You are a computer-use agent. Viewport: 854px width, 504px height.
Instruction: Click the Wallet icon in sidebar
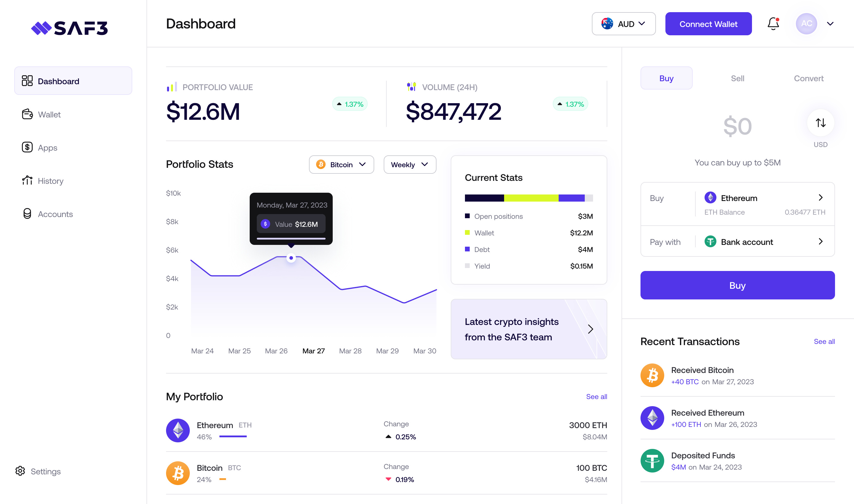point(27,114)
